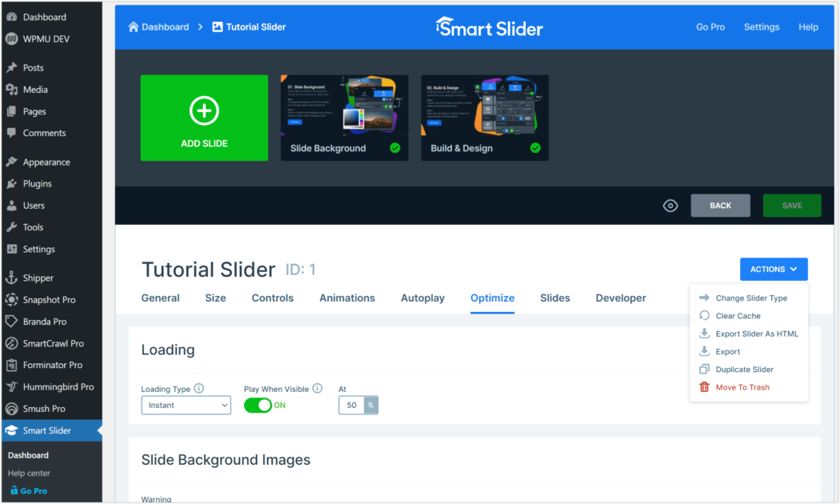Click the Media icon in sidebar

[x=12, y=90]
